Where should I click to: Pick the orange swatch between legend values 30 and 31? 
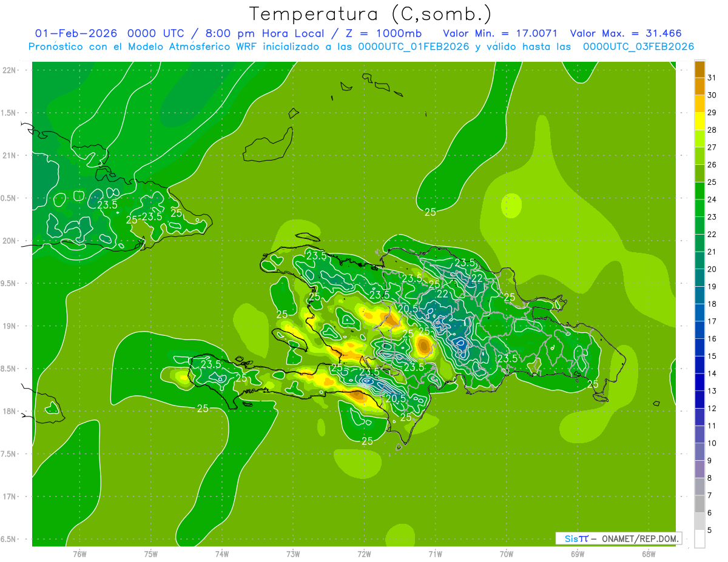(699, 86)
